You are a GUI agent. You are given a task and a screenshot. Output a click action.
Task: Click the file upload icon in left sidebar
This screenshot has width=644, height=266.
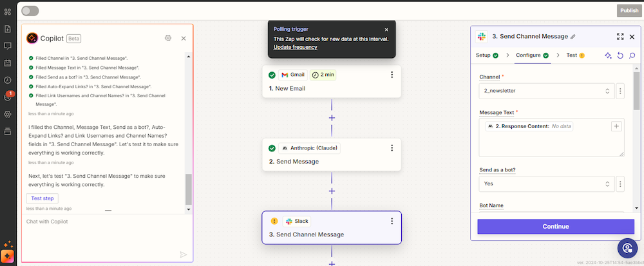click(7, 29)
